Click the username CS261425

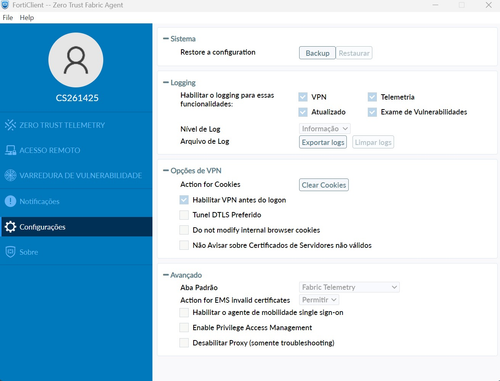[x=77, y=98]
